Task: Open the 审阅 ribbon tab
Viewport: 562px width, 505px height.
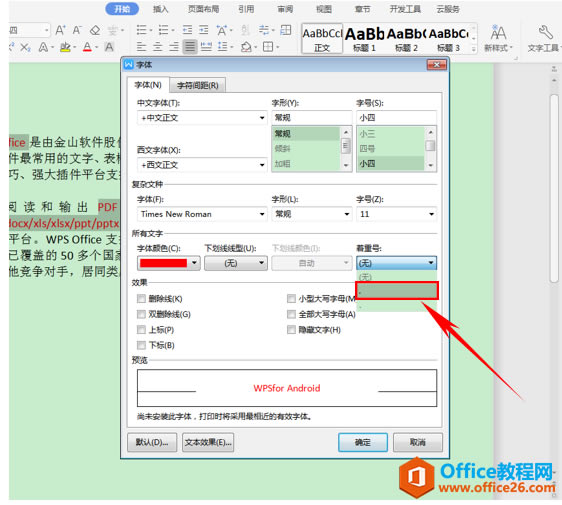Action: (285, 9)
